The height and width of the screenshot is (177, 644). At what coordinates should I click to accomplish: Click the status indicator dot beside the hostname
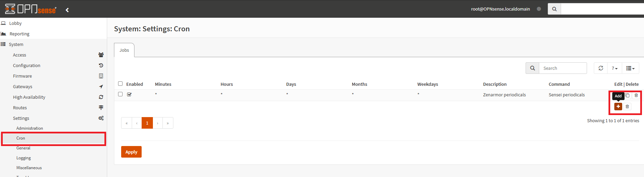[539, 9]
